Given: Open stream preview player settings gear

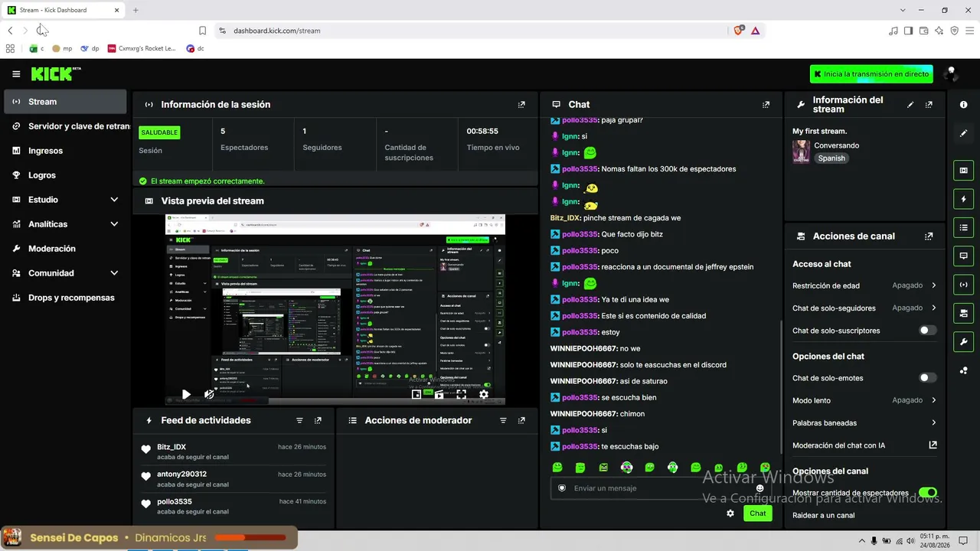Looking at the screenshot, I should (x=483, y=395).
